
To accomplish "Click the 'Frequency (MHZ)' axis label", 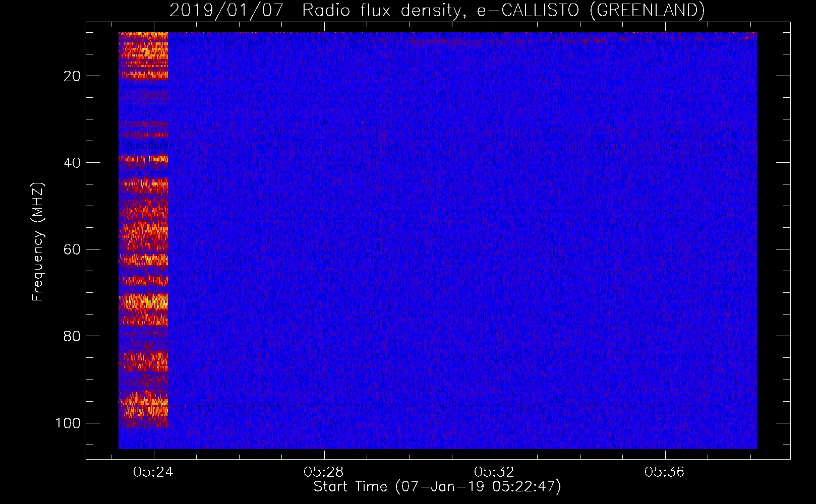I will (x=38, y=241).
